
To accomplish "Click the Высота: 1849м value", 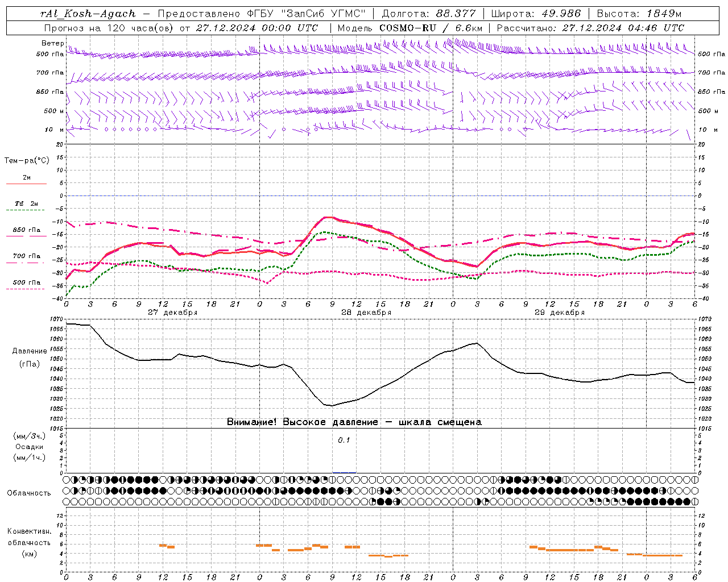I will point(639,14).
